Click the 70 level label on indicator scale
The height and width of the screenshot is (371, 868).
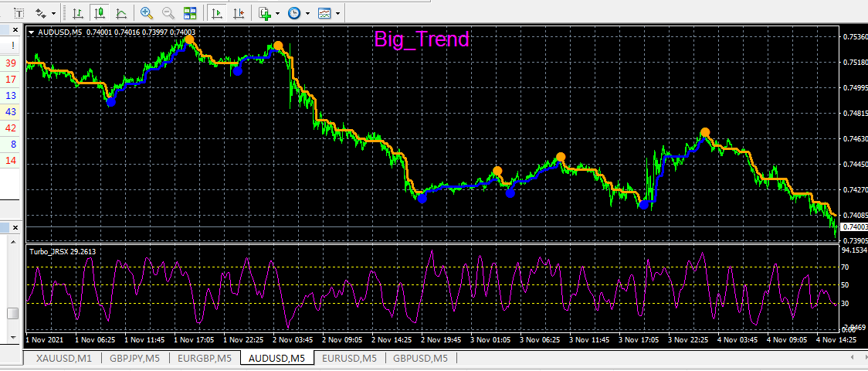845,267
